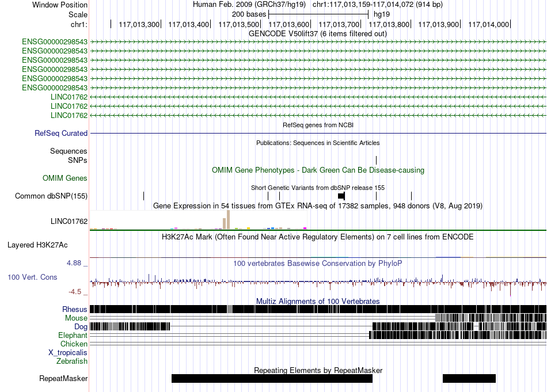Click the Mouse species label
The height and width of the screenshot is (392, 547).
click(x=76, y=318)
